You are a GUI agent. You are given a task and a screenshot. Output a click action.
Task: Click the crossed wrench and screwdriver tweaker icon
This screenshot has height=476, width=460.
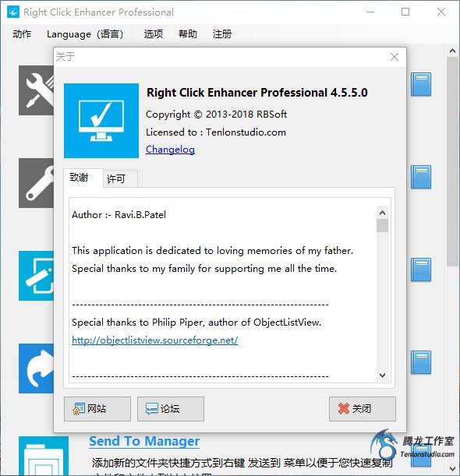click(36, 90)
